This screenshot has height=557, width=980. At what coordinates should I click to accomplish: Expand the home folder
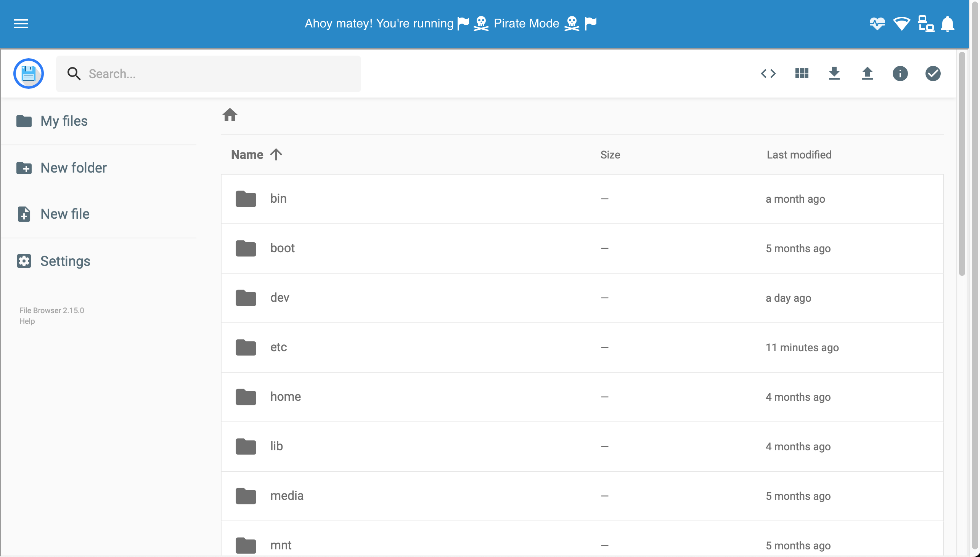(x=285, y=396)
